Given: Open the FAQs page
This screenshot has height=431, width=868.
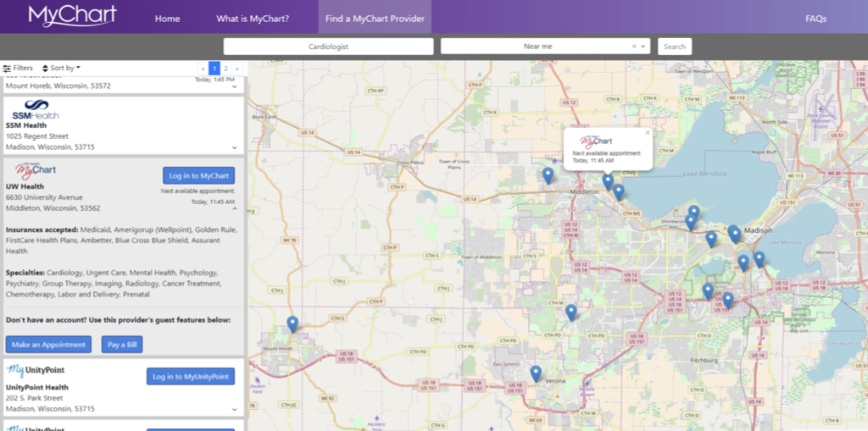Looking at the screenshot, I should click(x=816, y=19).
